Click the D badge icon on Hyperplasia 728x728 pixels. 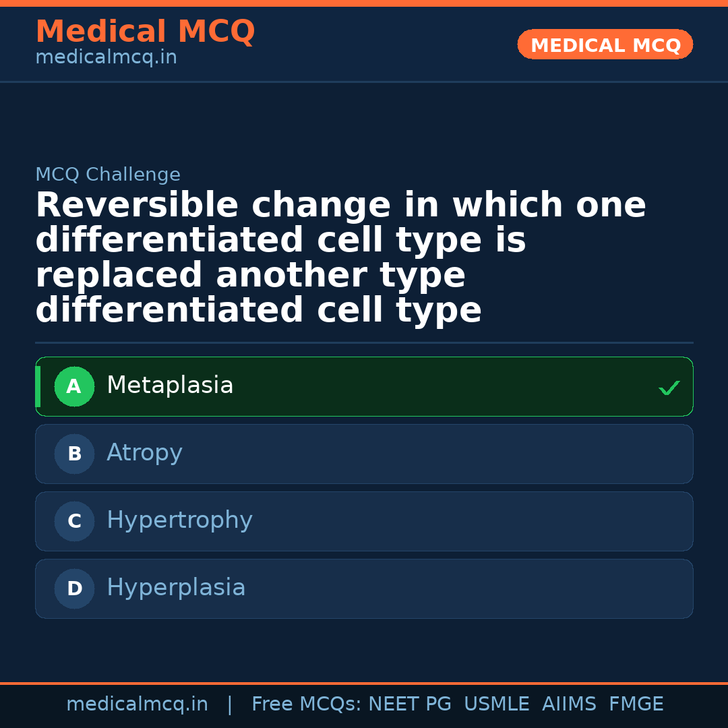(74, 588)
